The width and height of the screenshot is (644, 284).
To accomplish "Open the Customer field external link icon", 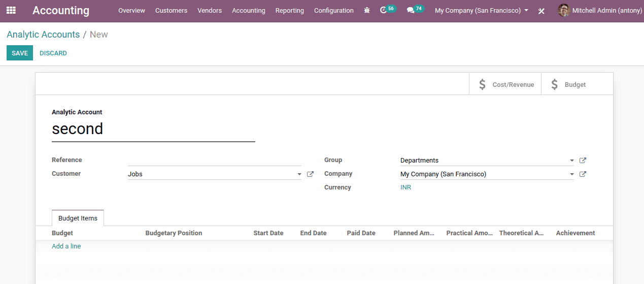I will [310, 174].
